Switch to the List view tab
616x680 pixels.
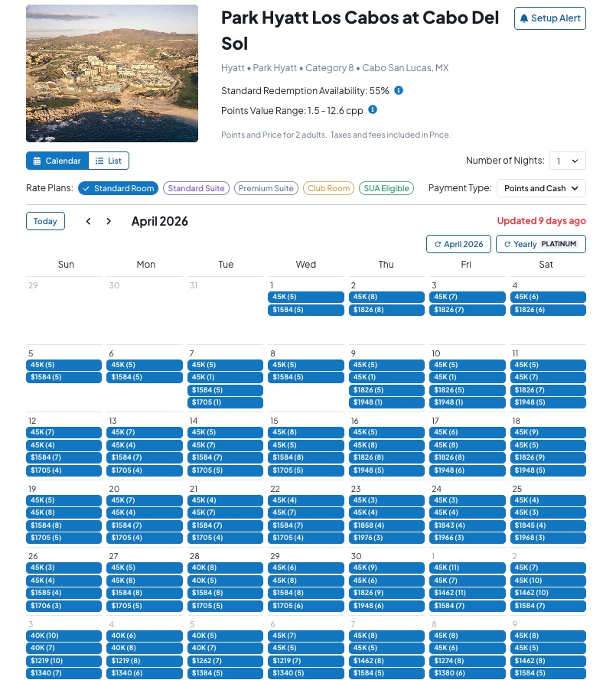click(x=109, y=161)
